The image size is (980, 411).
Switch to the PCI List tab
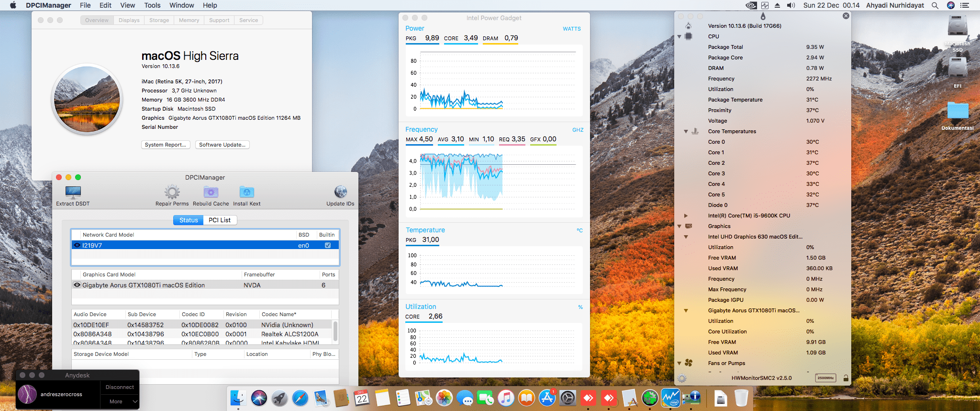220,220
